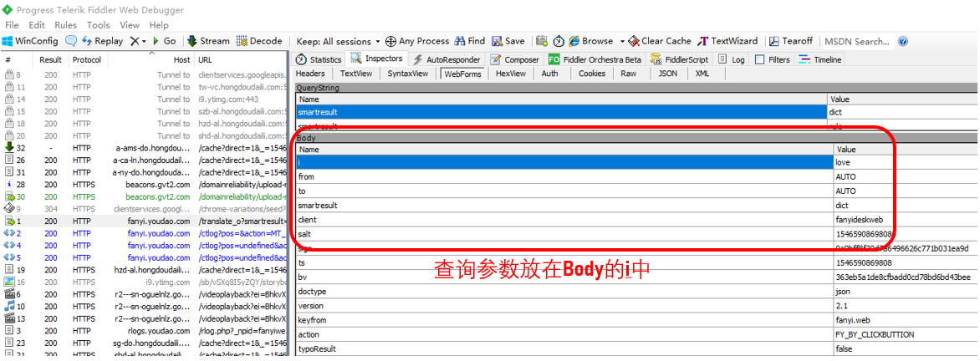Viewport: 980px width, 361px height.
Task: Open the Filters tab
Action: [x=773, y=59]
